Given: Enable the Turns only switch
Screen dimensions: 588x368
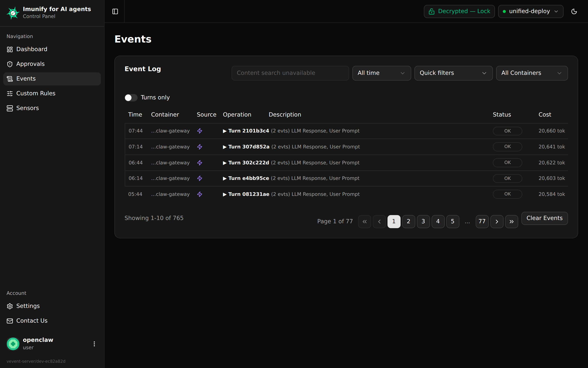Looking at the screenshot, I should coord(131,98).
